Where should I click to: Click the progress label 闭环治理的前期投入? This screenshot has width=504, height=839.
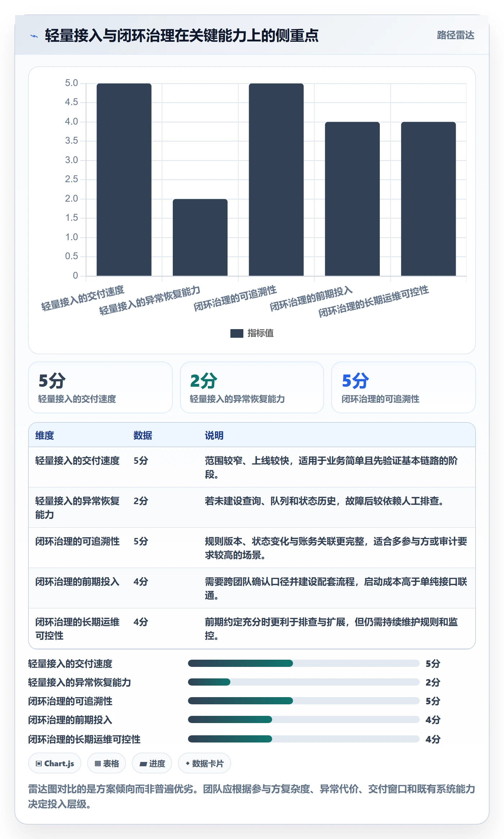70,720
